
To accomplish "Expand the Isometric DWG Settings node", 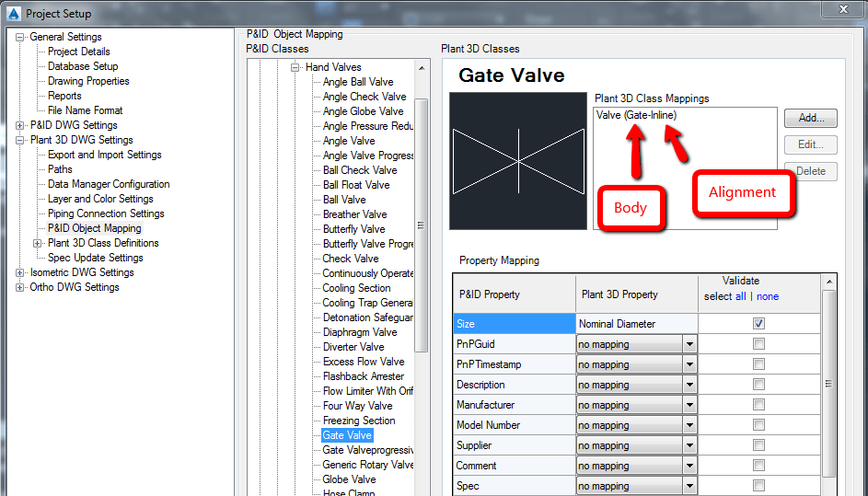I will 20,272.
